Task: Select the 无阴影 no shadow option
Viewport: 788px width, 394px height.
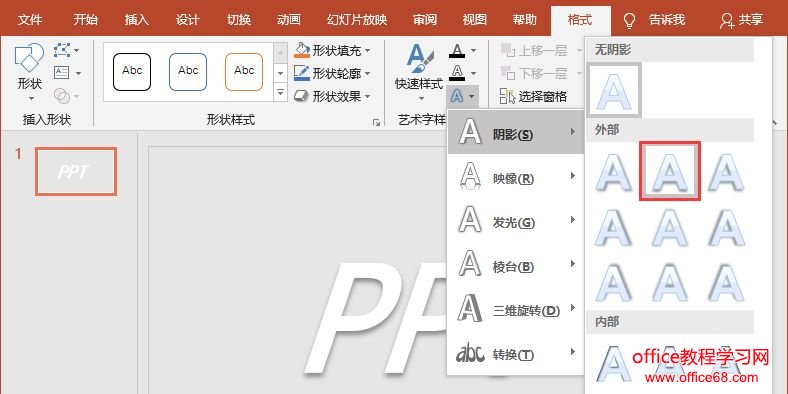Action: (614, 90)
